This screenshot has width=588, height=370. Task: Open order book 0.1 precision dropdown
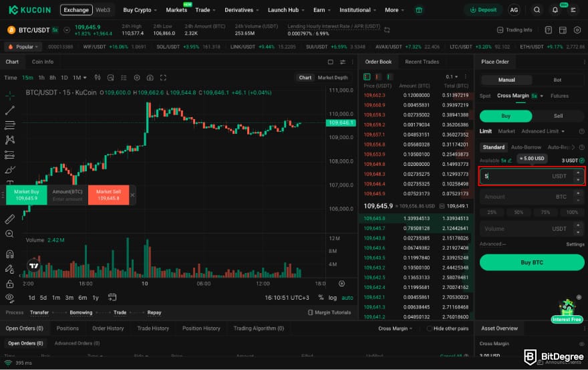452,77
